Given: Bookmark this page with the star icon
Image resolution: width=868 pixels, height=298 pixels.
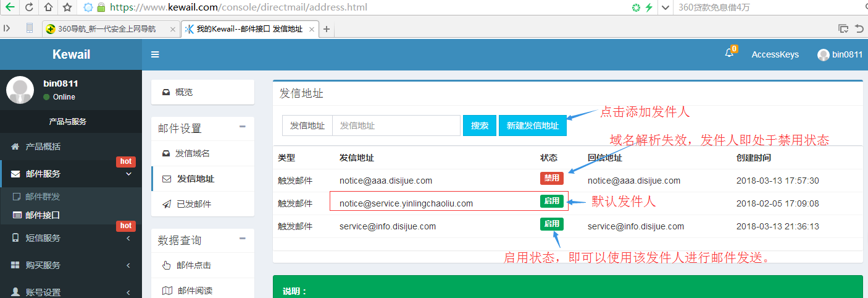Looking at the screenshot, I should (67, 7).
